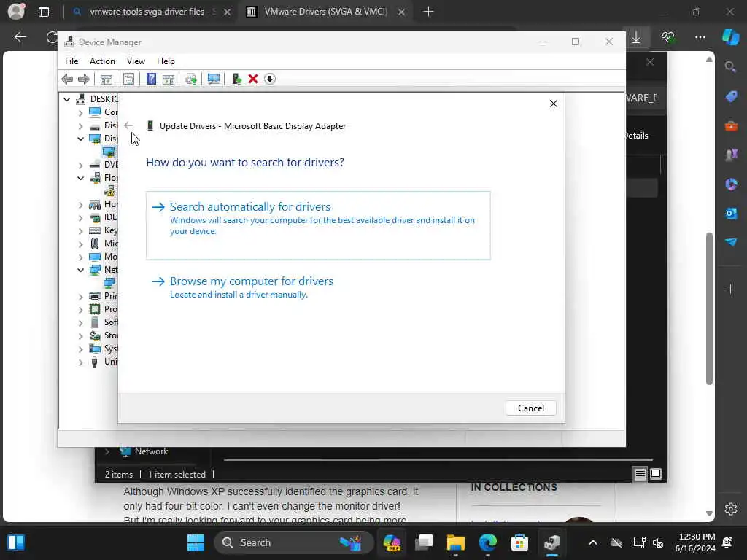Click the blue Help toolbar icon

pyautogui.click(x=151, y=79)
